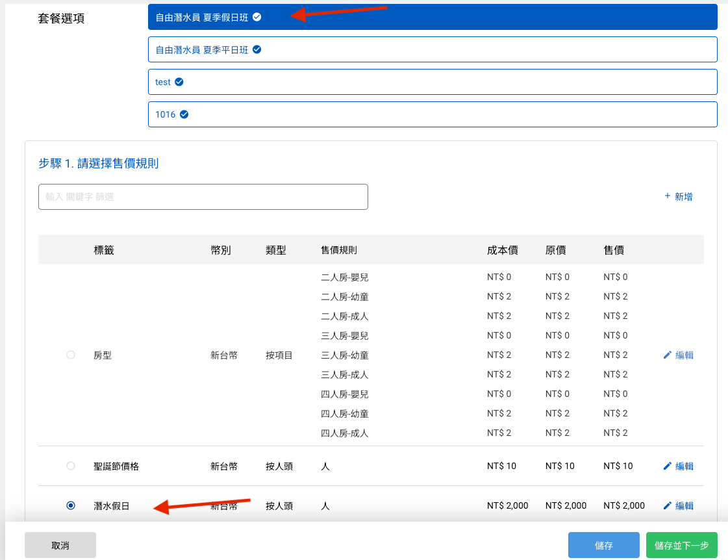Image resolution: width=728 pixels, height=560 pixels.
Task: Click the 取消 cancel button
Action: [60, 545]
